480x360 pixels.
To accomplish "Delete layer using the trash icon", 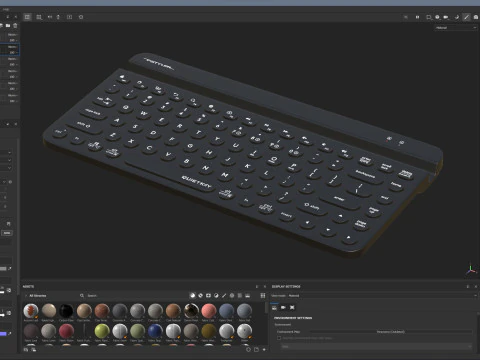I will 15,26.
